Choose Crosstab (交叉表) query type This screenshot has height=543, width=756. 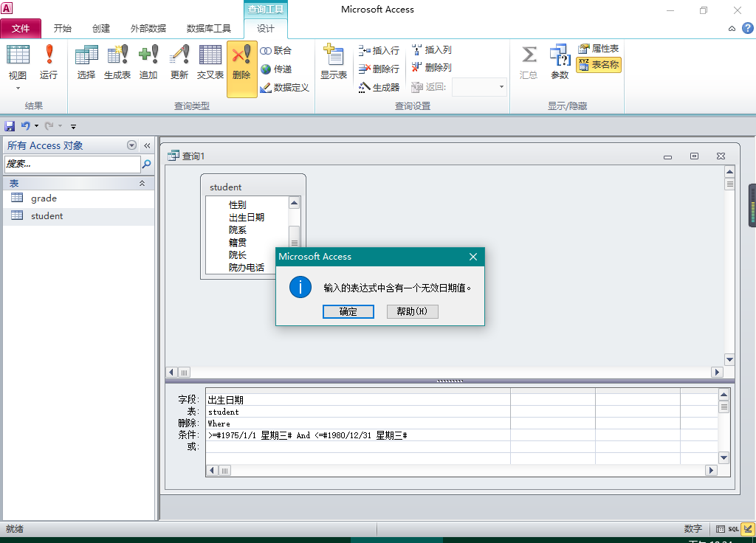[x=210, y=62]
